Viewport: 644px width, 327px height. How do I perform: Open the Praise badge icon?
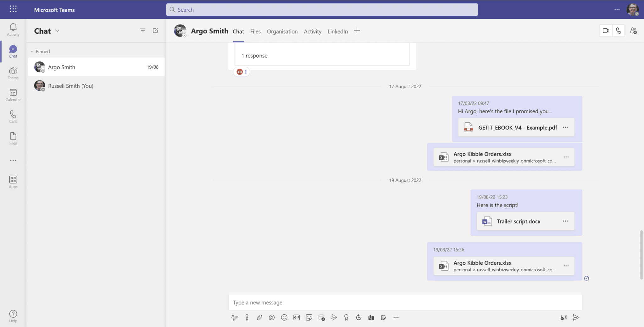coord(346,317)
